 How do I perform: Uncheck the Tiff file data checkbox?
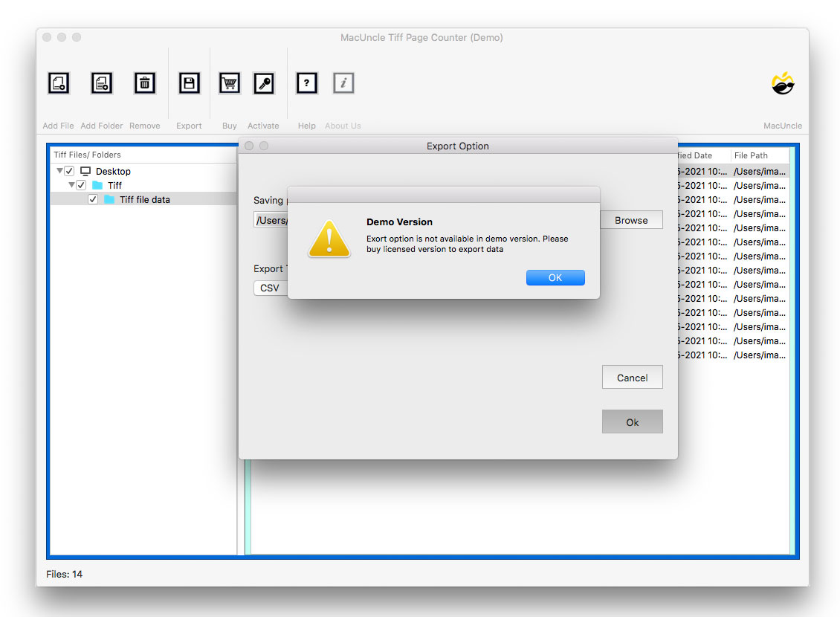point(93,199)
